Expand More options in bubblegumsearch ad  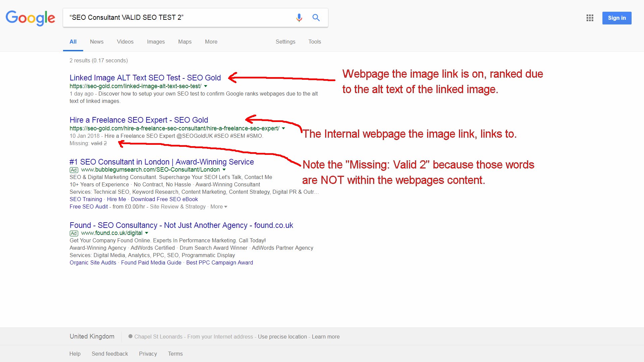219,206
